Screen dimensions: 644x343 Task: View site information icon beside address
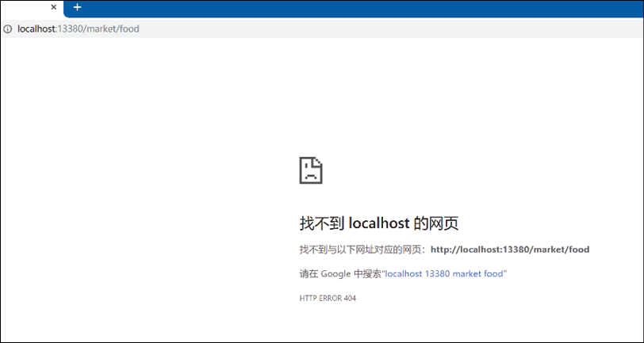(x=8, y=29)
